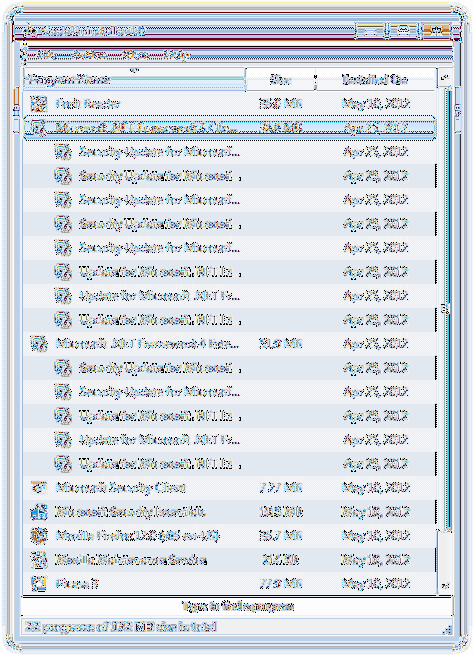Click the install date of Microsoft Security Essentials

coord(376,512)
